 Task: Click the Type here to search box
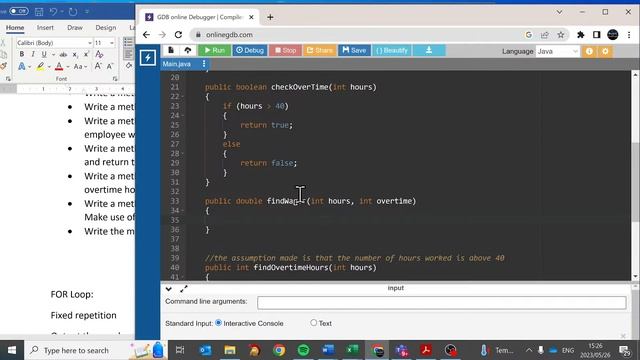(96, 350)
